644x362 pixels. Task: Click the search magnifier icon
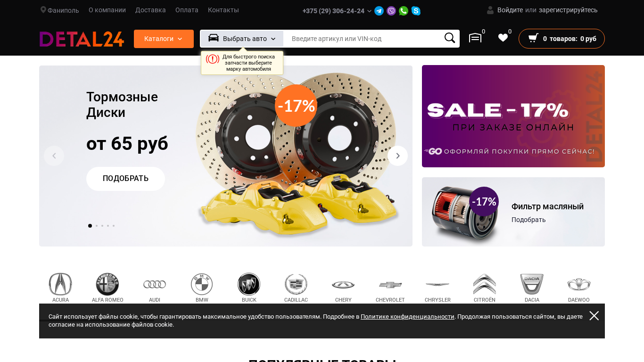tap(450, 38)
